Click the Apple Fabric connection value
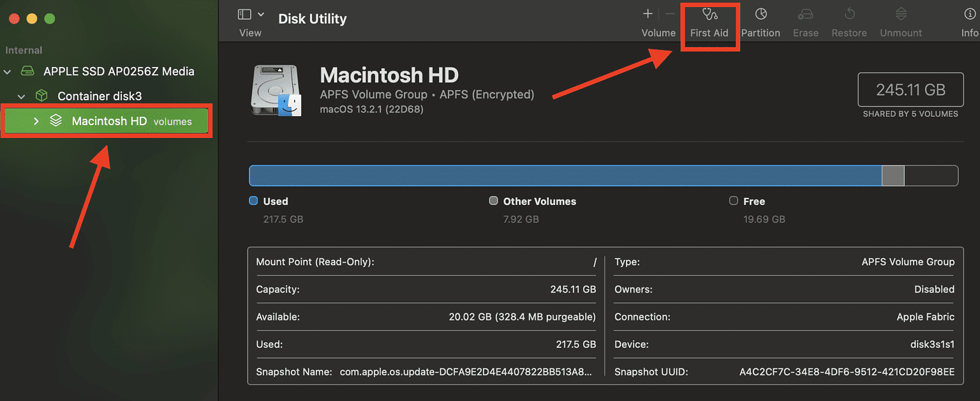Viewport: 980px width, 401px height. (926, 317)
